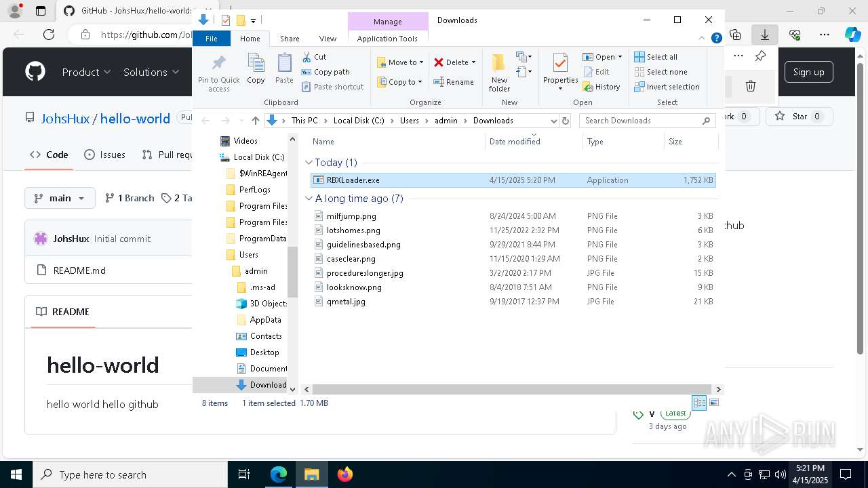The width and height of the screenshot is (868, 488).
Task: Click the Rename ribbon button
Action: [454, 82]
